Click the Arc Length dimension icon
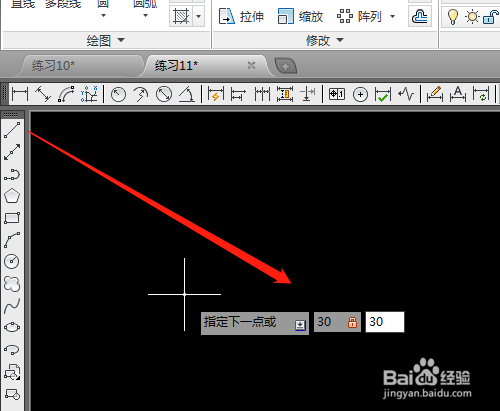Image resolution: width=500 pixels, height=411 pixels. [x=66, y=94]
